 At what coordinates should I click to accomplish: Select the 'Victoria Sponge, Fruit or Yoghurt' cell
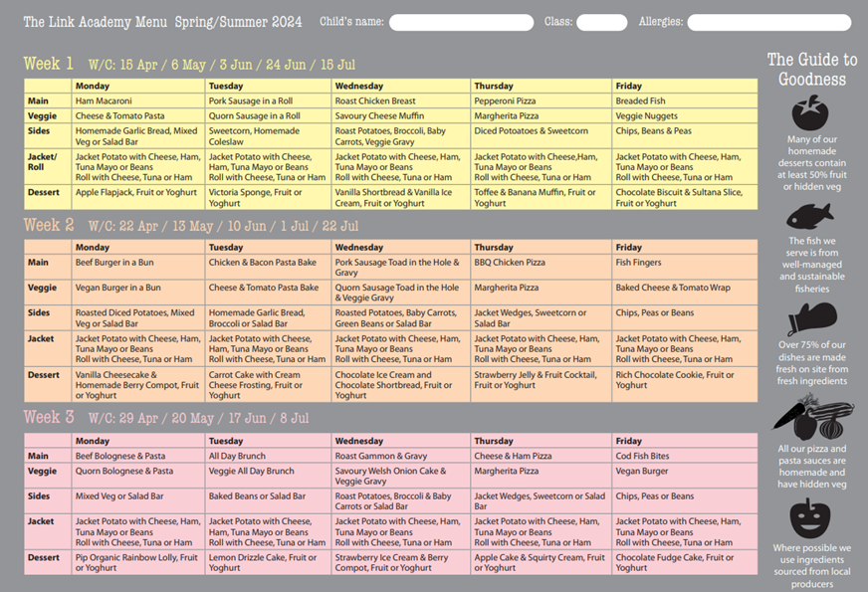point(268,198)
